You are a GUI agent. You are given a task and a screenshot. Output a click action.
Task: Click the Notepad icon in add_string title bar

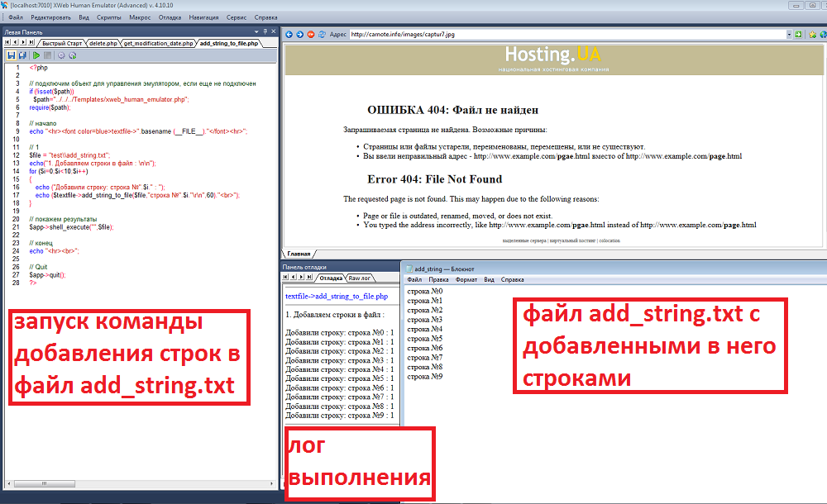pos(409,269)
